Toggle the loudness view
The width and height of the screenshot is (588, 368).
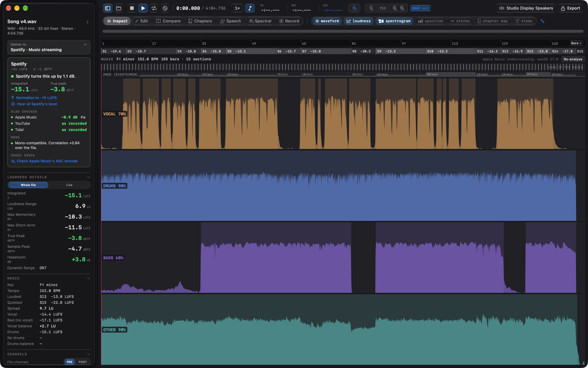(359, 21)
